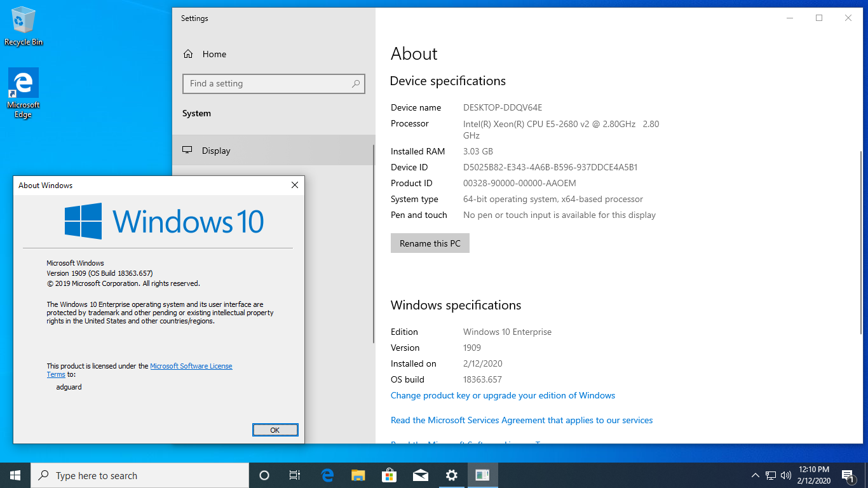Maximize the Settings window
Image resolution: width=868 pixels, height=488 pixels.
coord(819,18)
